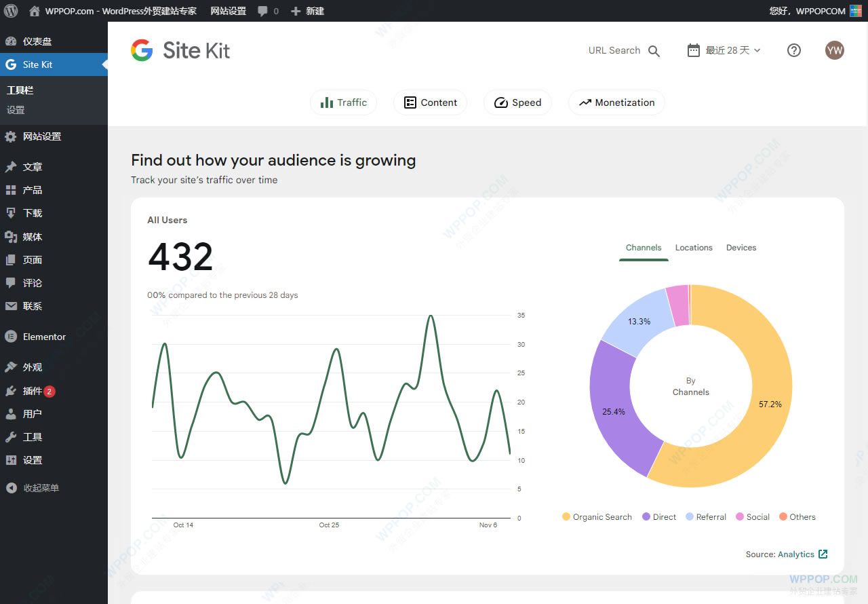Click the sliders icon for 设置 at sidebar bottom

pyautogui.click(x=11, y=460)
